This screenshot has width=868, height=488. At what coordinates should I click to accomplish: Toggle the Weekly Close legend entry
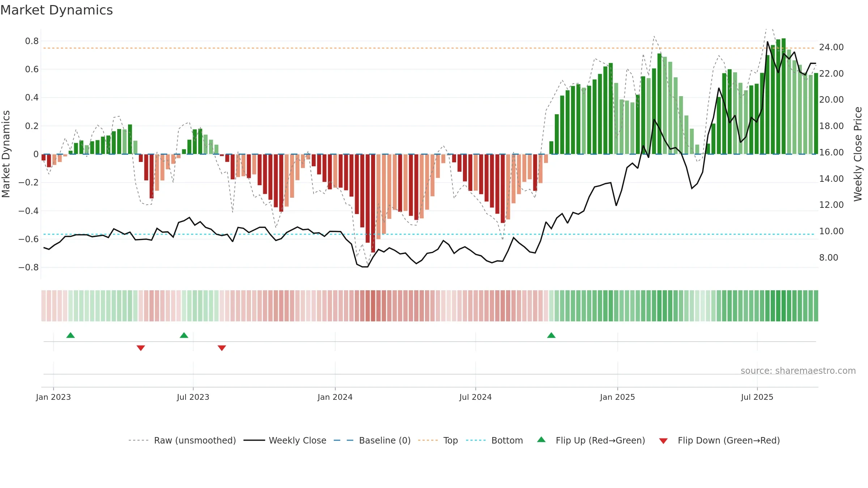285,440
